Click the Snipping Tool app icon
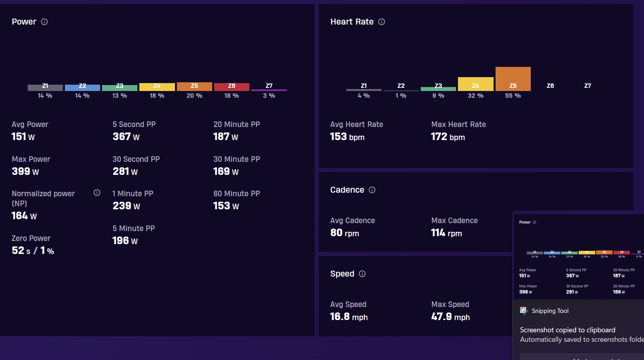 click(x=524, y=311)
